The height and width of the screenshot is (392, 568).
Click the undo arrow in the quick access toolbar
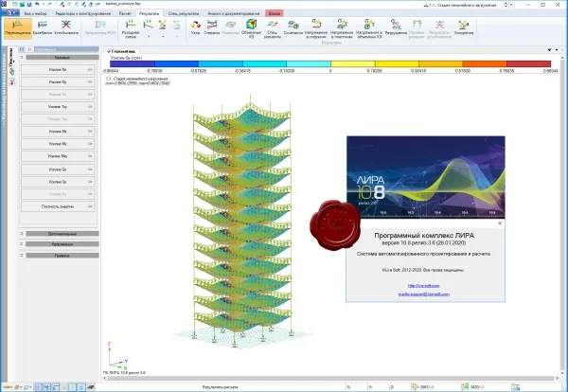(37, 4)
